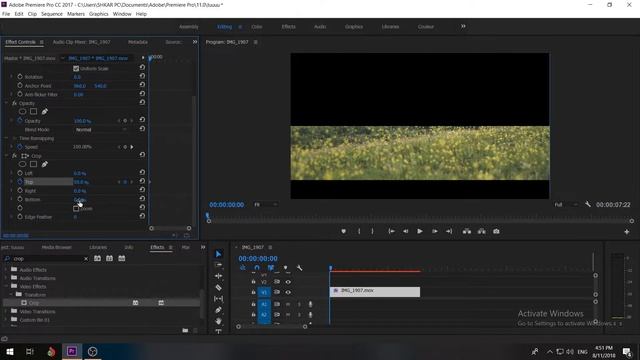This screenshot has width=640, height=360.
Task: Add marker in the Program monitor
Action: point(344,231)
